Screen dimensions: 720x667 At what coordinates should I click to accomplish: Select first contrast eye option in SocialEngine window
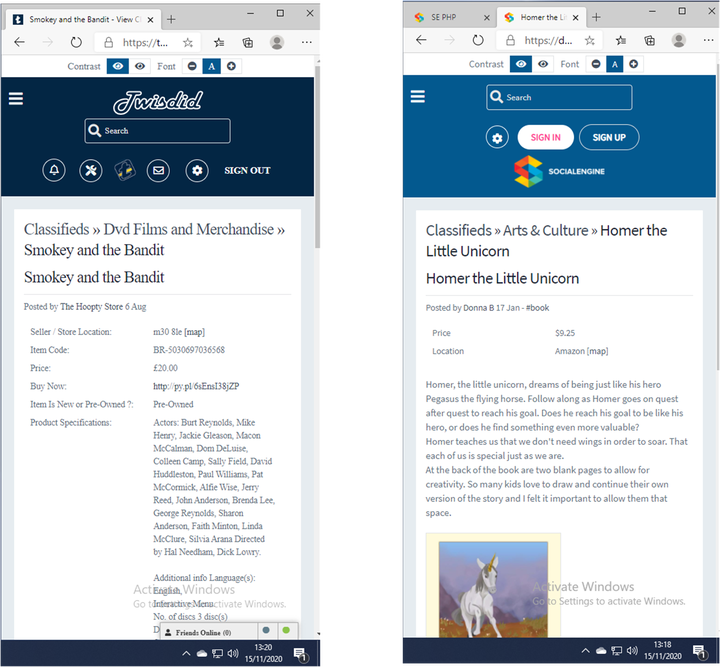coord(521,64)
